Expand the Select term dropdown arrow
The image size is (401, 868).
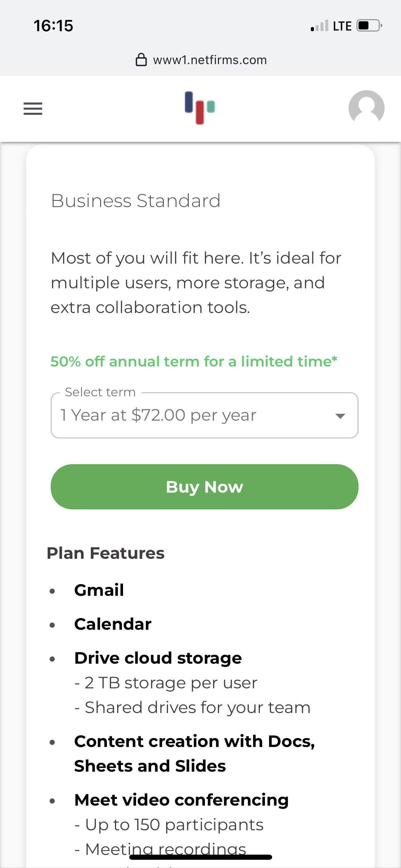[x=340, y=416]
